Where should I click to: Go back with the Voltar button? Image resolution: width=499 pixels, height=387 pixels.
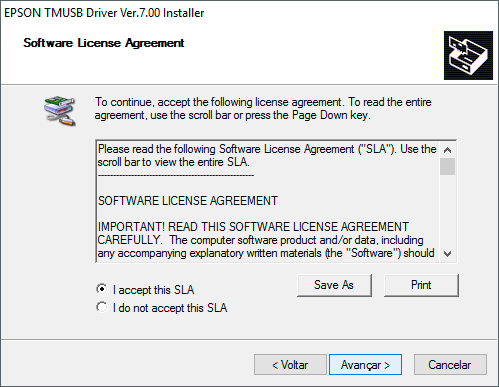(x=290, y=365)
